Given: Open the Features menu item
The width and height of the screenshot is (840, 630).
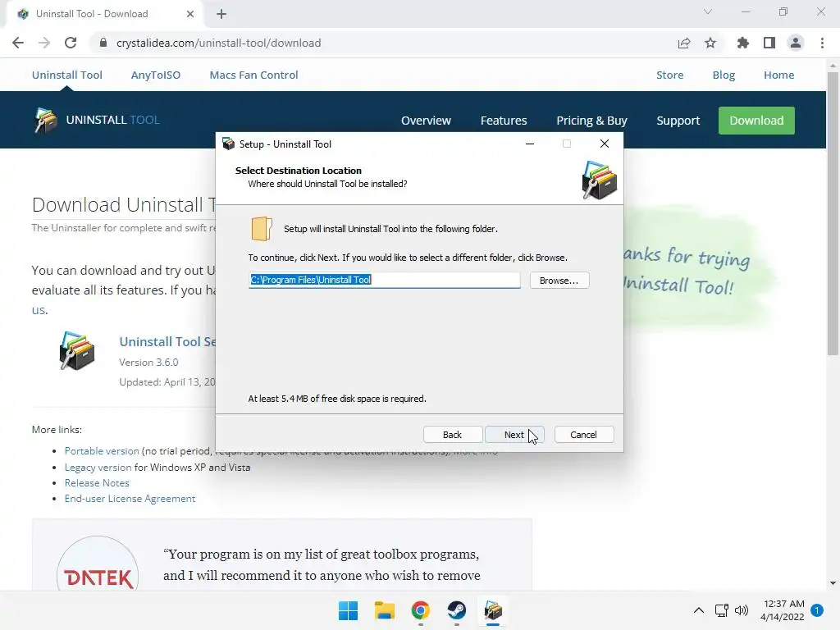Looking at the screenshot, I should tap(504, 121).
